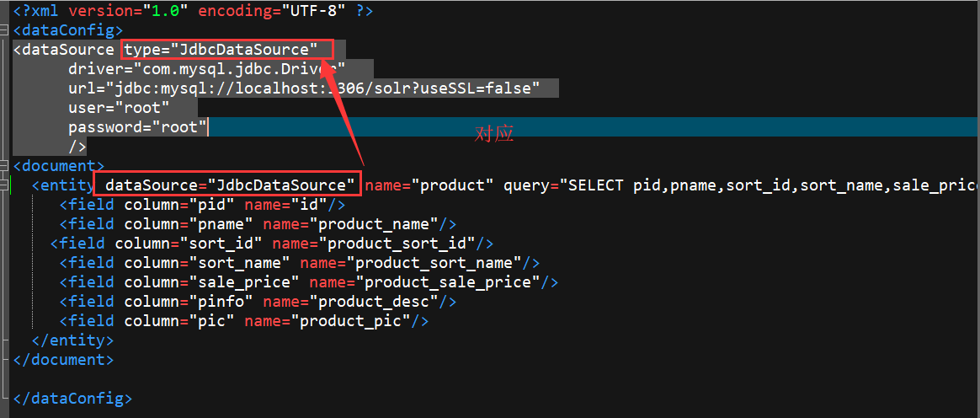Screen dimensions: 980x418
Task: Collapse the document tag fold marker
Action: click(x=5, y=166)
